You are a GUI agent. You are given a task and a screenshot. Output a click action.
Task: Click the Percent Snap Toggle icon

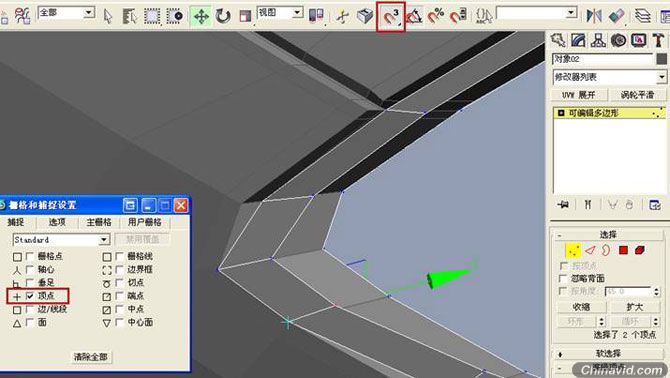point(436,17)
